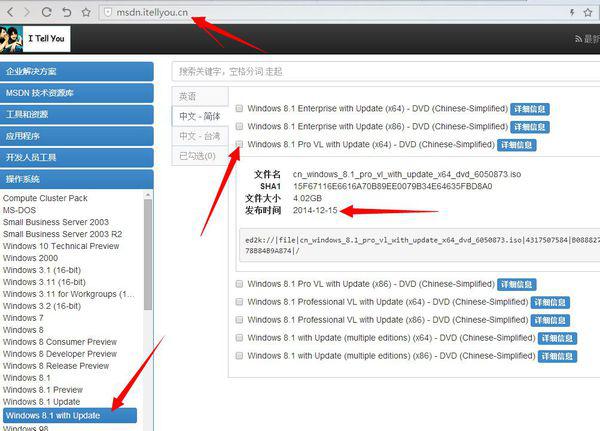The width and height of the screenshot is (600, 431).
Task: Click the star icon at right of address bar
Action: pos(588,13)
